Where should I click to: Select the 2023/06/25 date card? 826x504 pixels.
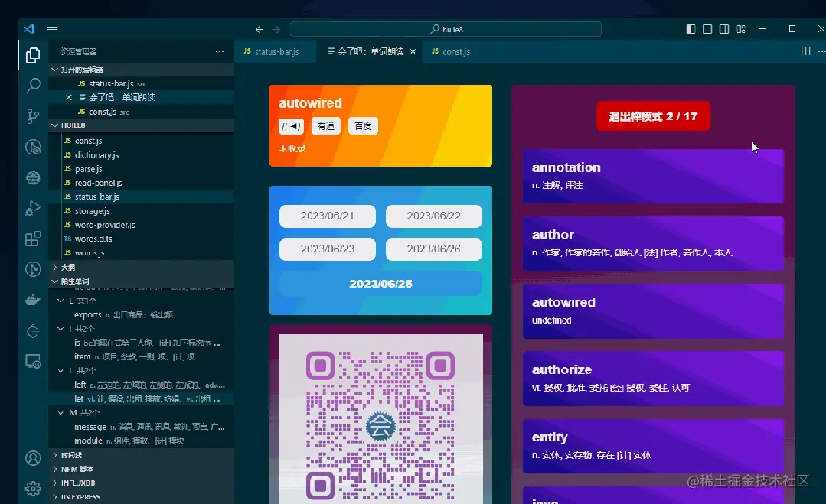[380, 283]
